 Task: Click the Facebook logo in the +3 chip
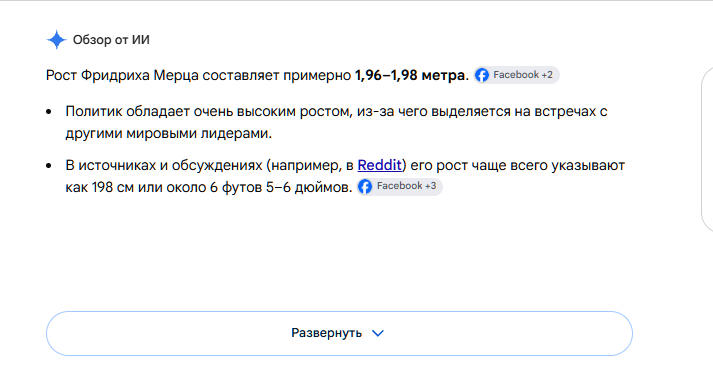(365, 187)
